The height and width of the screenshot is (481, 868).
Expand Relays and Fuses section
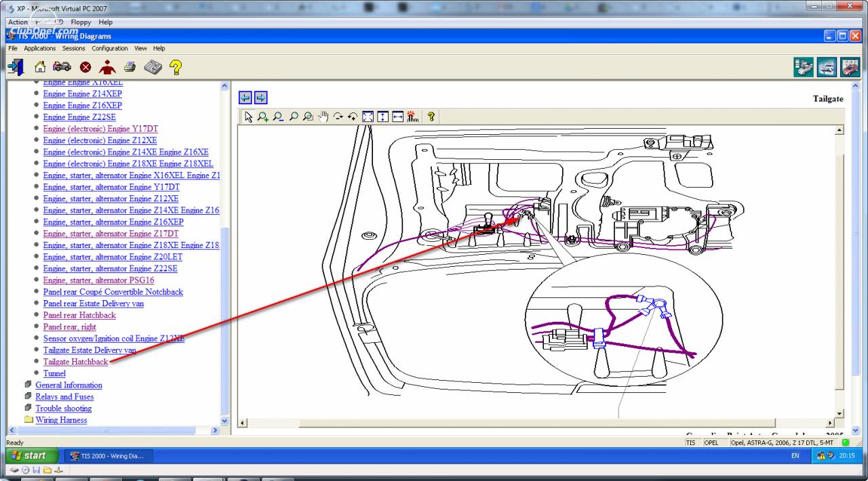pos(64,396)
